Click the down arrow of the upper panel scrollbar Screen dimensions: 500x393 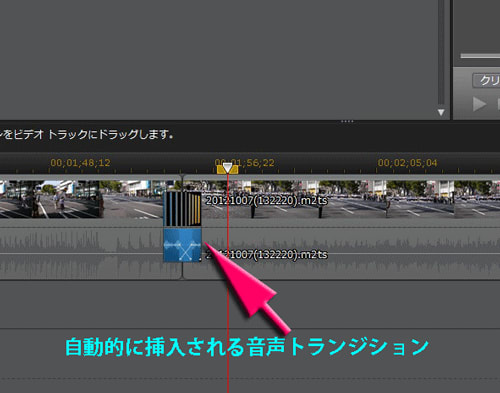pos(441,113)
